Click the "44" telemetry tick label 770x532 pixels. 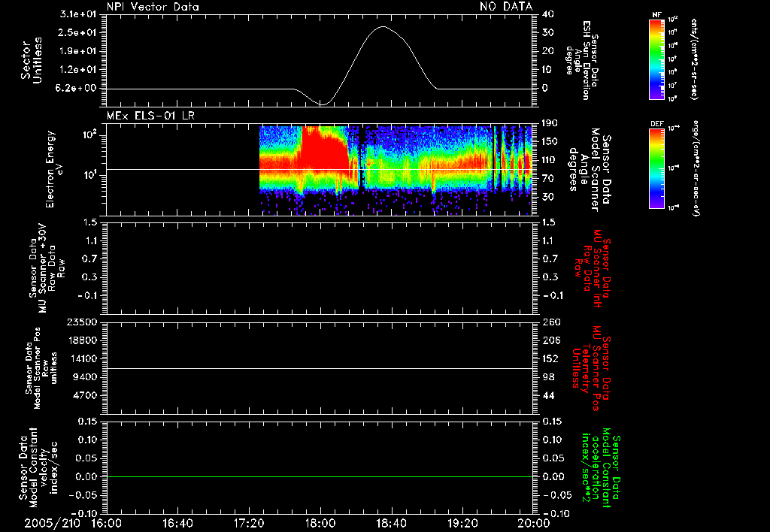(548, 395)
